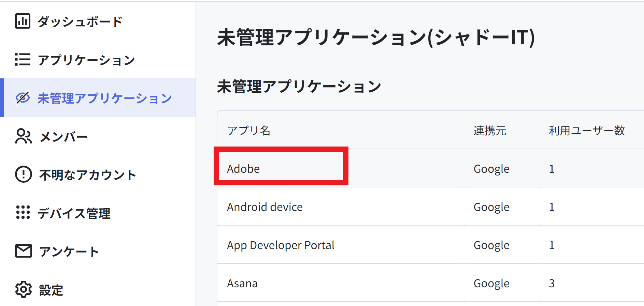Open デバイス管理 from sidebar
The width and height of the screenshot is (644, 306).
[74, 213]
